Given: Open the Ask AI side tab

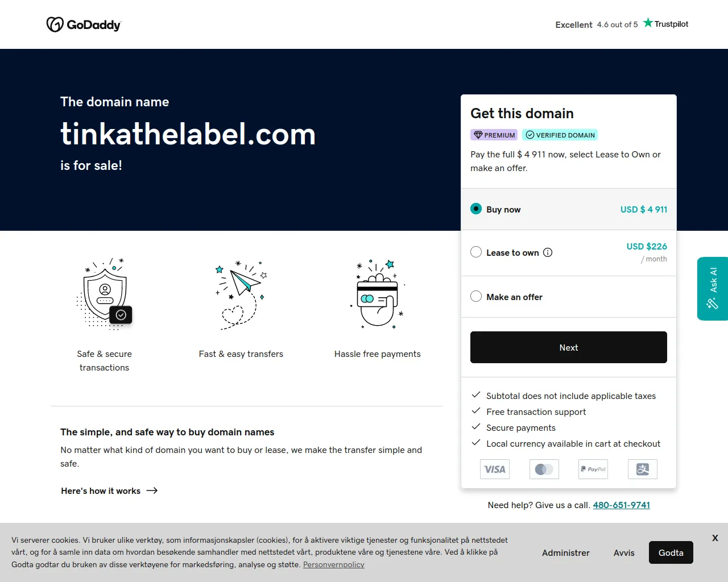Looking at the screenshot, I should click(713, 289).
